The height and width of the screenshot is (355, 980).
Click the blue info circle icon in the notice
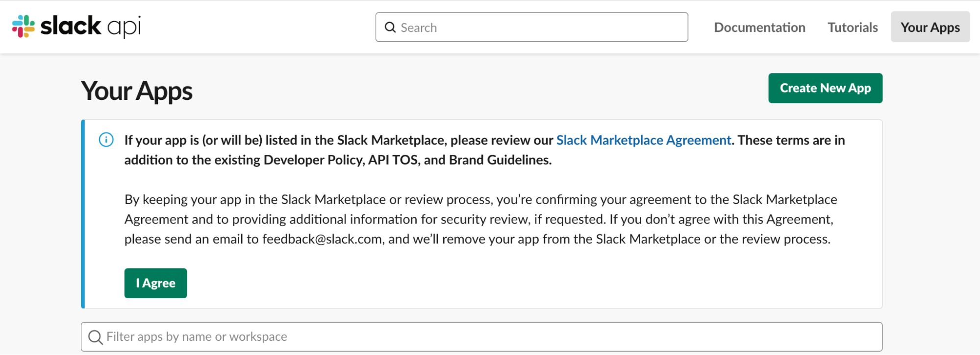[106, 140]
